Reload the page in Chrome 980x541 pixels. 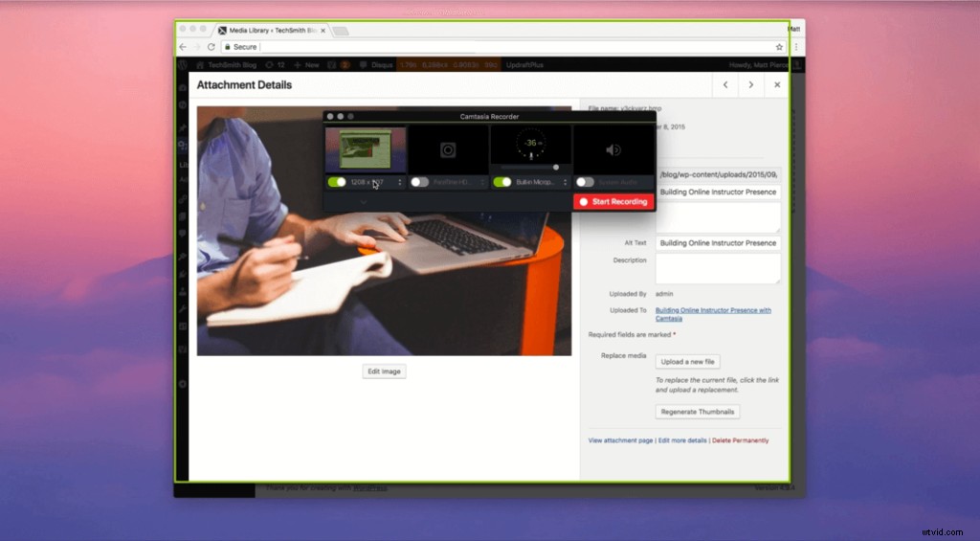211,47
